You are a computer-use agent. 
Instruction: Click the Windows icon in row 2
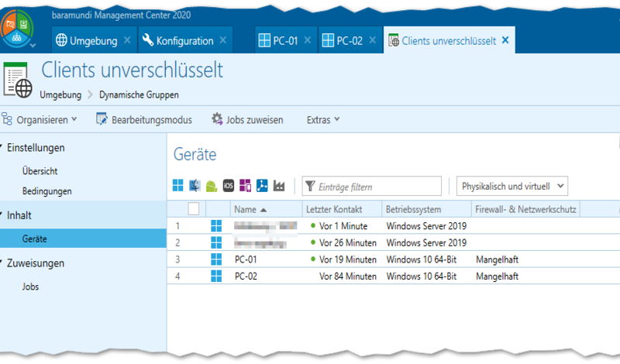pyautogui.click(x=216, y=242)
